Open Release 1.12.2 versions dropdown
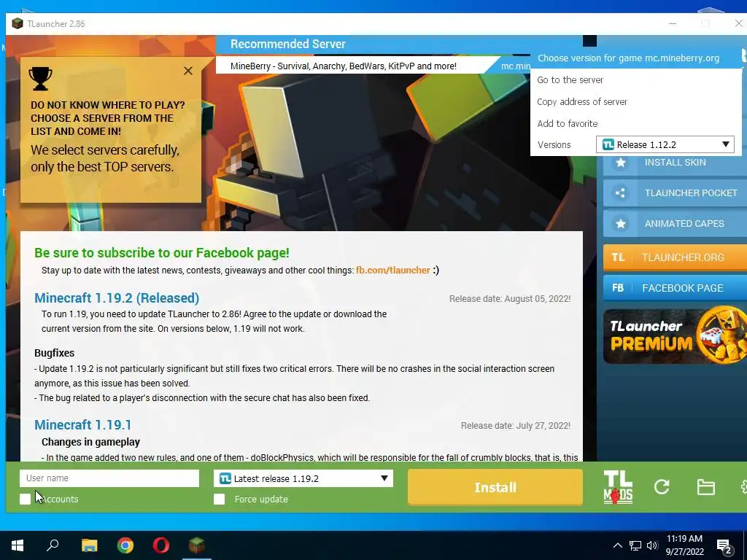The height and width of the screenshot is (560, 747). 665,145
